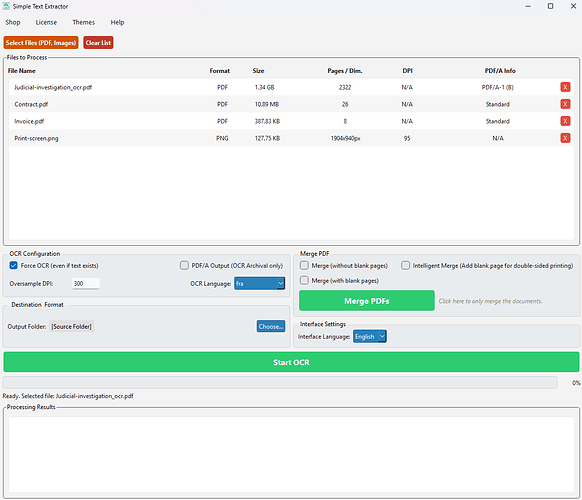The image size is (582, 500).
Task: Click the OCR progress bar
Action: (280, 382)
